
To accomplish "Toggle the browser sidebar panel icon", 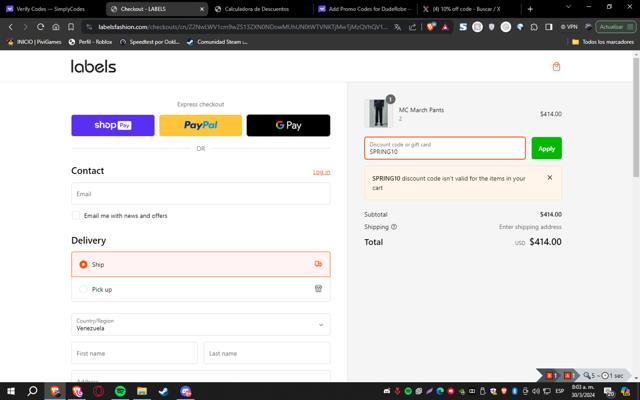I will [549, 27].
